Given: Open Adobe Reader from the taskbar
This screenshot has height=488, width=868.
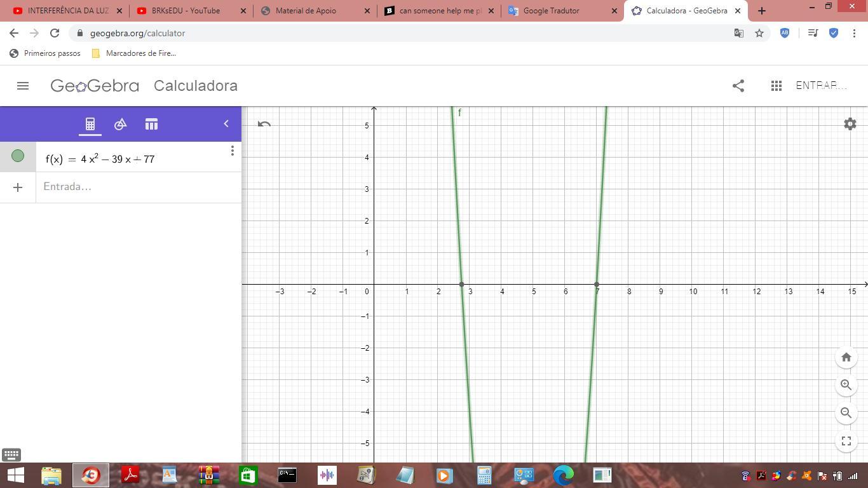Looking at the screenshot, I should pos(130,475).
